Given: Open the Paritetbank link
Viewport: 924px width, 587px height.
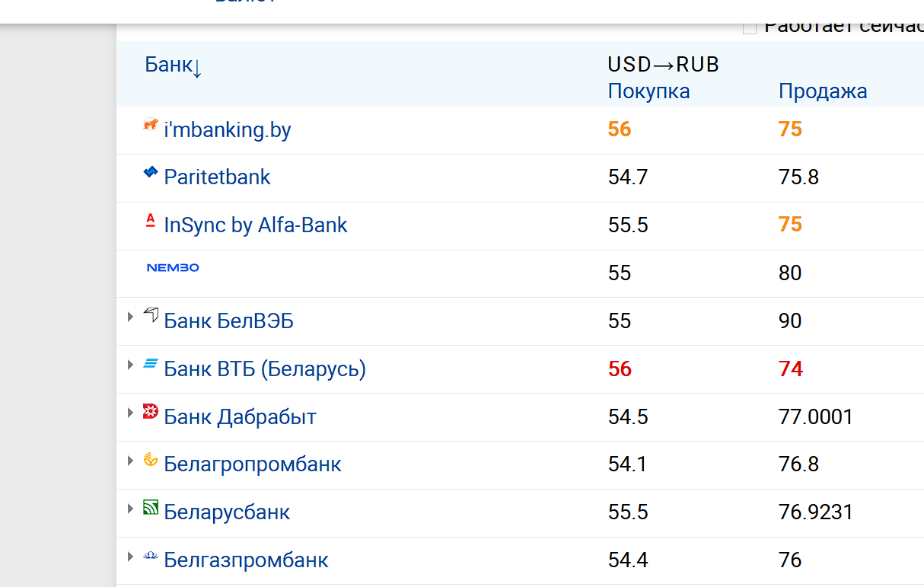Looking at the screenshot, I should [217, 177].
